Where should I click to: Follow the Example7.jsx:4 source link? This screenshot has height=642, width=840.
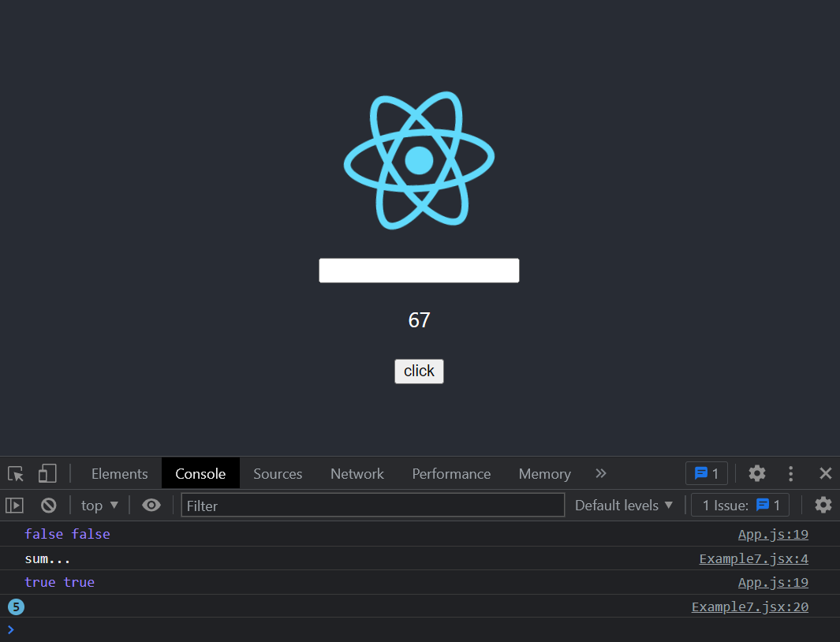[754, 558]
